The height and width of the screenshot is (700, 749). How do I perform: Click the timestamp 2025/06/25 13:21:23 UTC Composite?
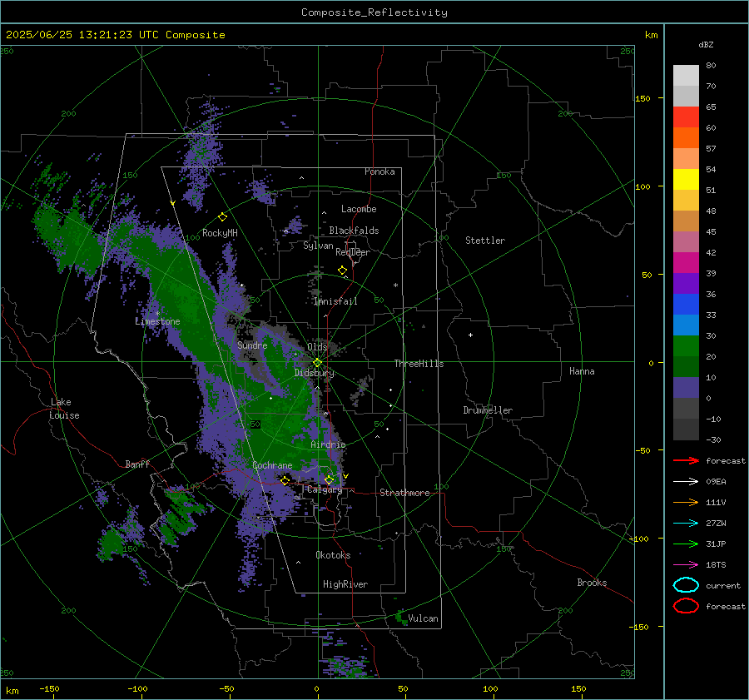point(115,35)
